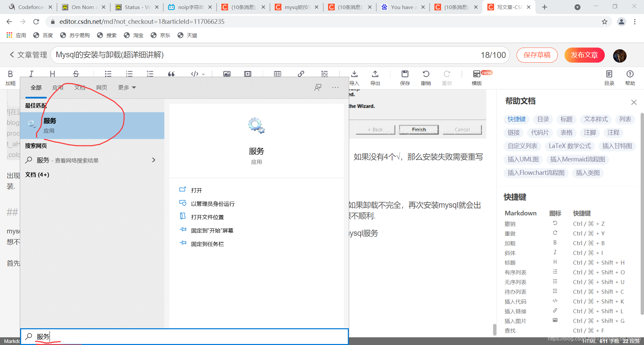Select 应用 tab in search panel
644x345 pixels.
point(58,87)
